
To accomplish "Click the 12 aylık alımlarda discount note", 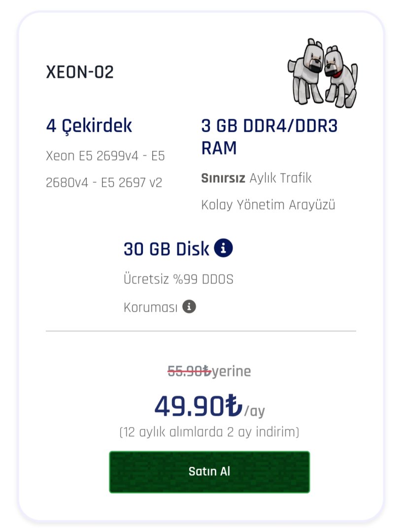I will [x=209, y=432].
